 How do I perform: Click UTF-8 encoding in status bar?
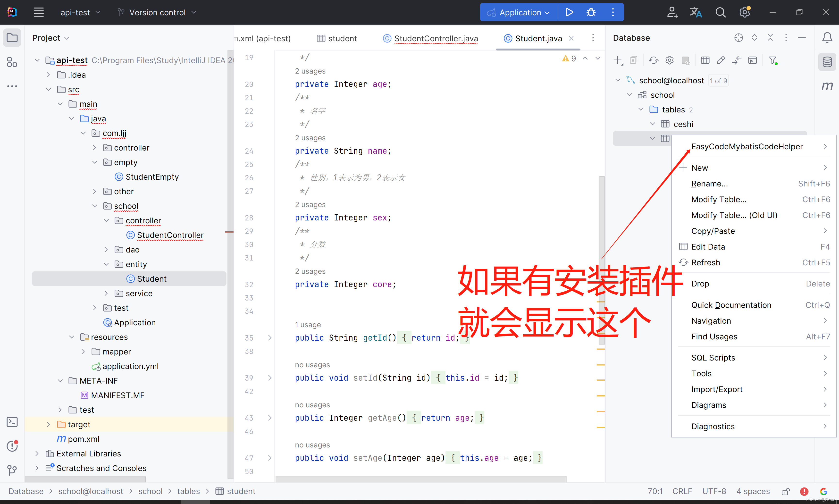coord(714,491)
